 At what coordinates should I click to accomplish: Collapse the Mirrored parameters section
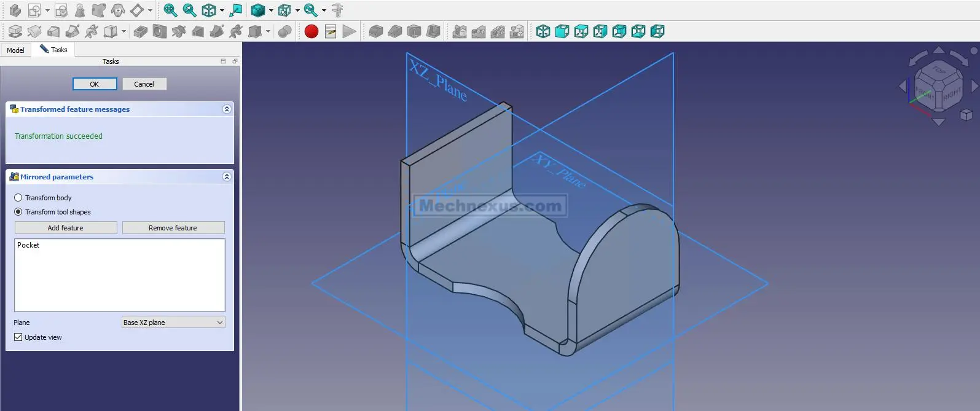227,177
